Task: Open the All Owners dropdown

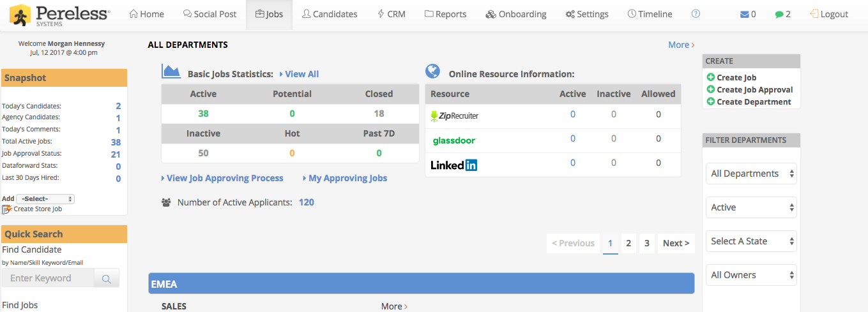Action: coord(751,275)
